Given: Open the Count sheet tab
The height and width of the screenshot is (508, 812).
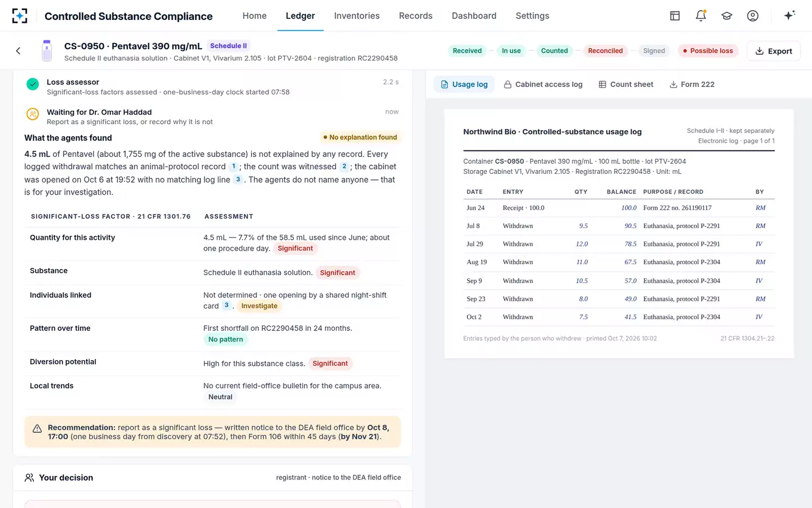Looking at the screenshot, I should pyautogui.click(x=626, y=85).
